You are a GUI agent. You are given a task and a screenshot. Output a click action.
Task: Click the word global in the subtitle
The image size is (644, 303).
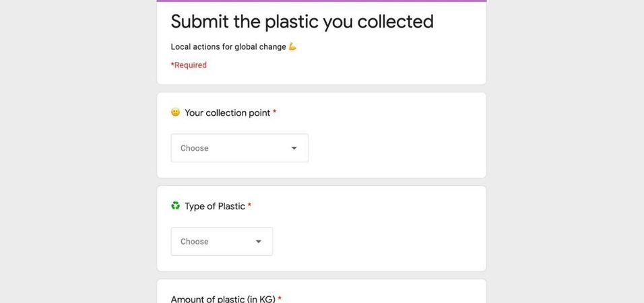pyautogui.click(x=246, y=47)
